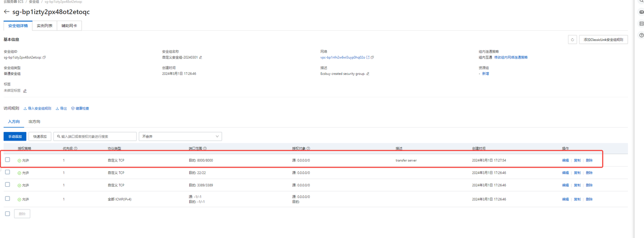
Task: Click 编辑 for the 22/22 rule
Action: click(565, 173)
